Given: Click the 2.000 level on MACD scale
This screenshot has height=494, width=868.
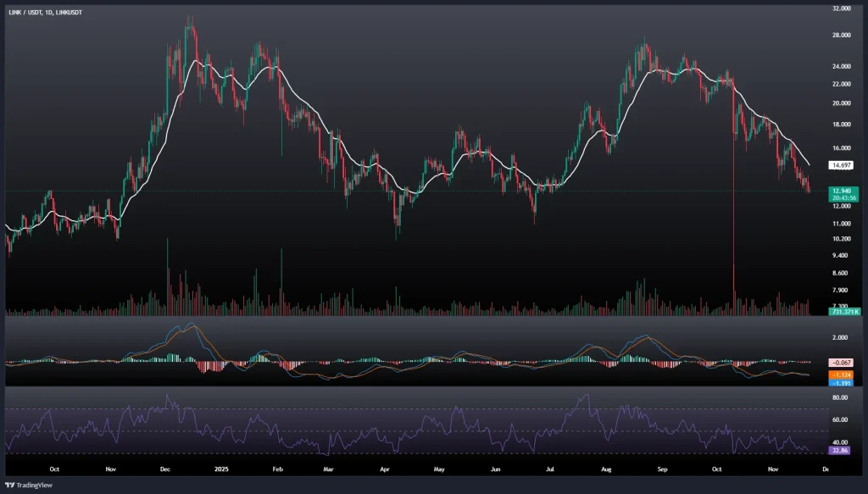Looking at the screenshot, I should [841, 337].
